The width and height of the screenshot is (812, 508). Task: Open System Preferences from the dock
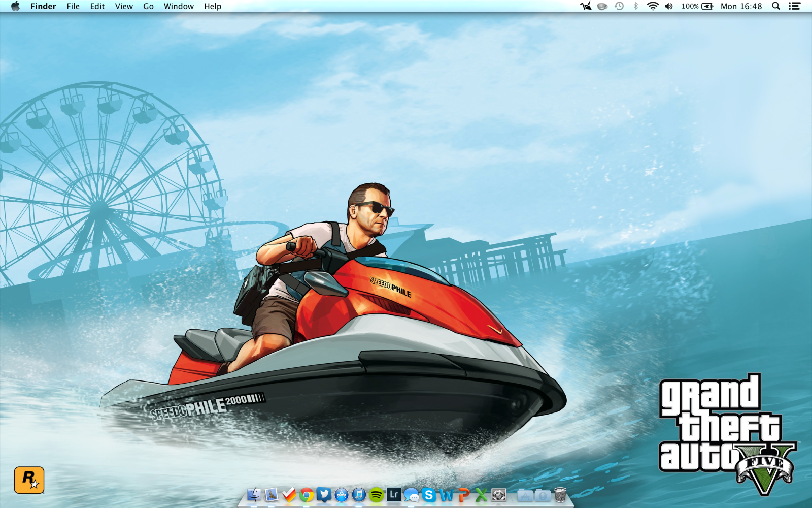499,494
